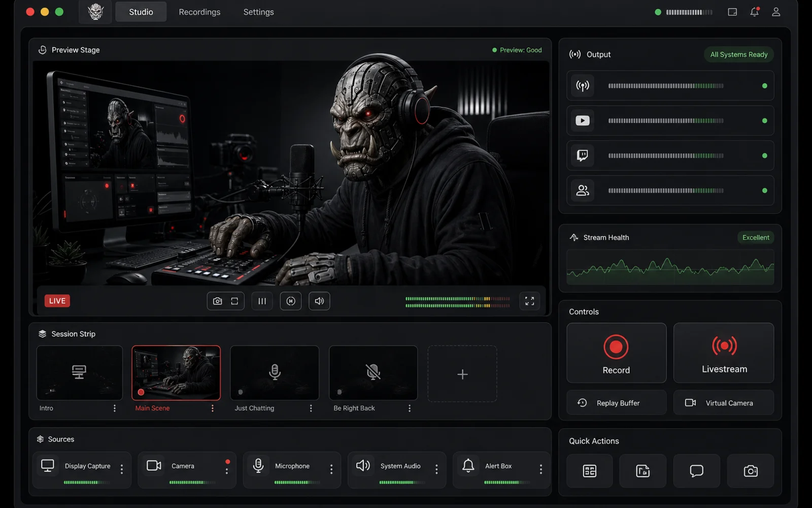
Task: Open Alert Box options menu
Action: click(x=541, y=469)
